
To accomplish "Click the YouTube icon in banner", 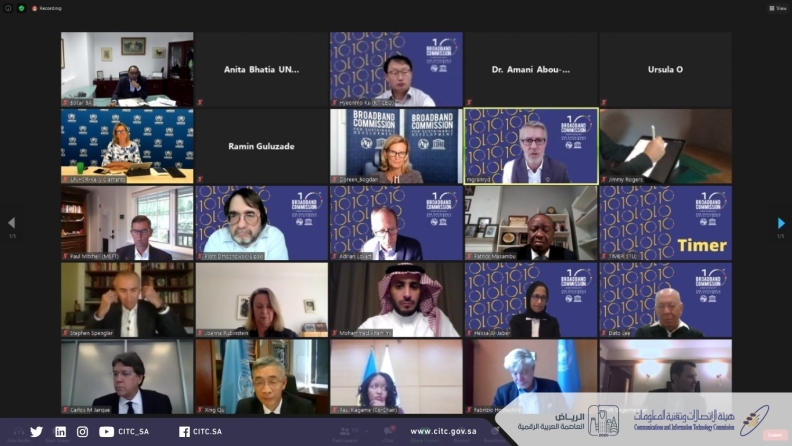I will pos(106,431).
